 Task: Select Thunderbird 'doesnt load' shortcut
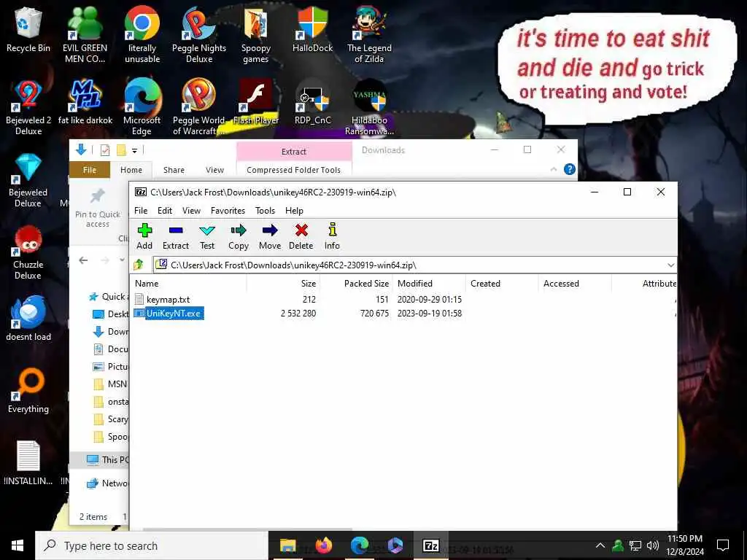pyautogui.click(x=28, y=318)
